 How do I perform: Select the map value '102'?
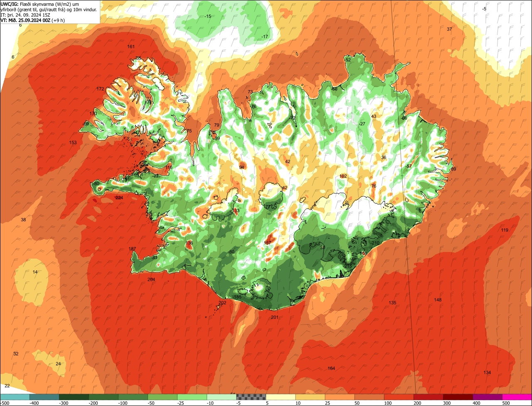coord(343,176)
